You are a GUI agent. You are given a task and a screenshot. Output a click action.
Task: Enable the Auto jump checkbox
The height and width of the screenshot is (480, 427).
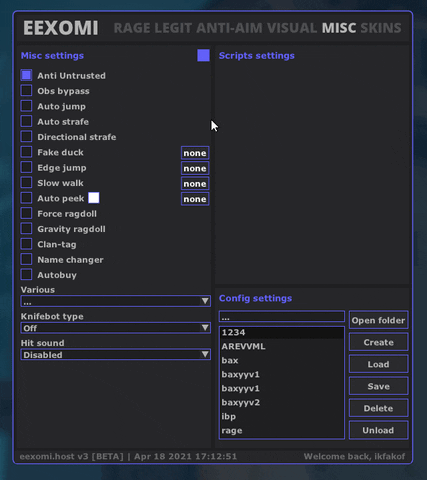pos(26,106)
